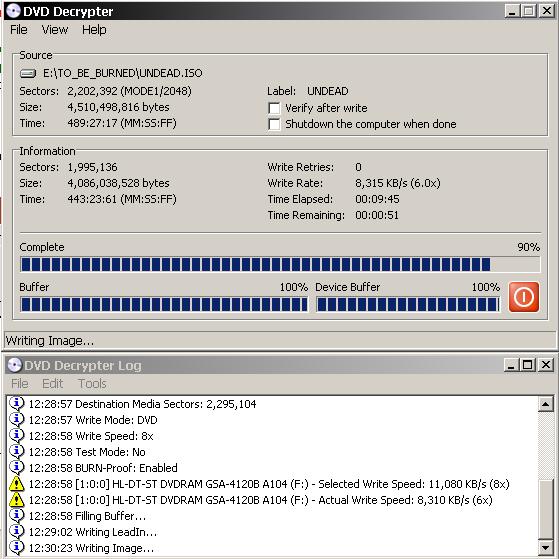
Task: Click the log scrollbar down arrow
Action: point(546,548)
